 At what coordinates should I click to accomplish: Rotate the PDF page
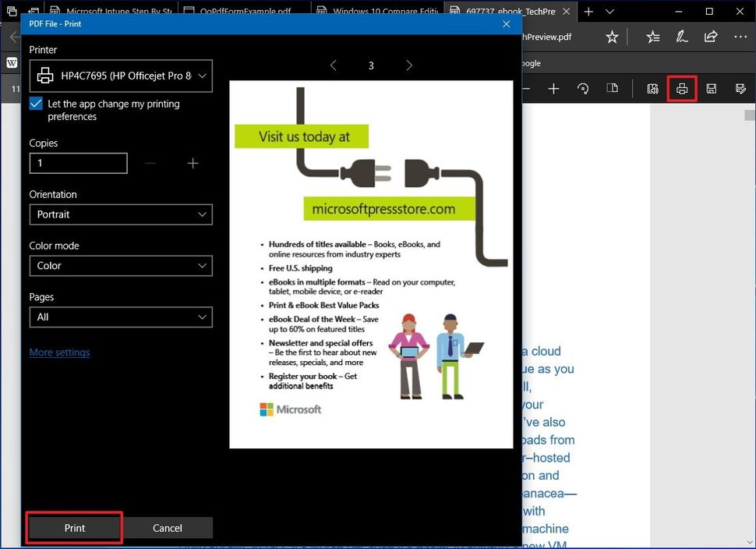tap(584, 88)
